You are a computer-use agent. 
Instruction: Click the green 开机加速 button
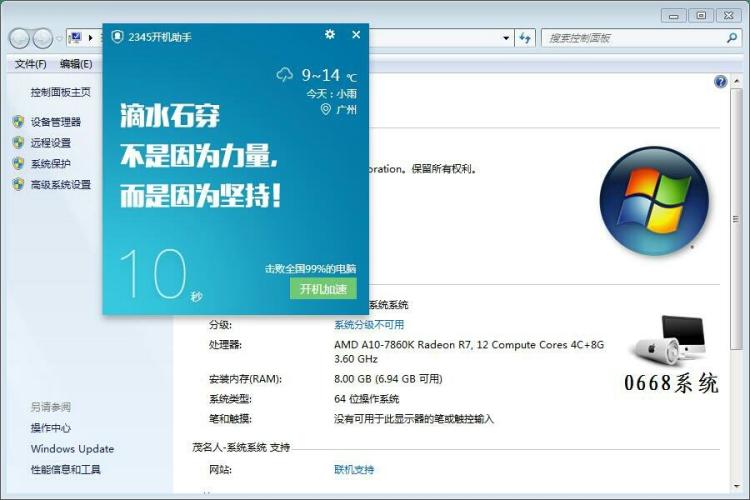(x=323, y=289)
